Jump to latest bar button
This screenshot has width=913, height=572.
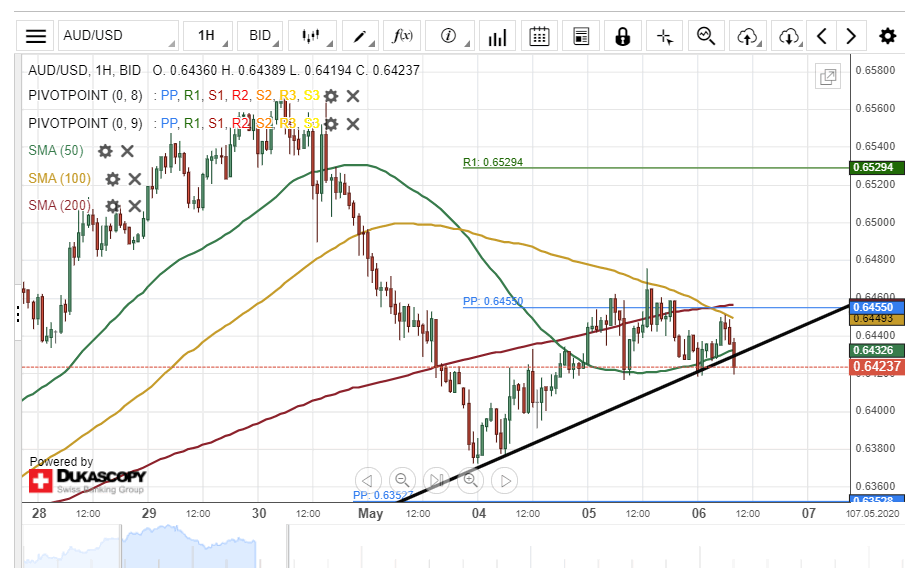436,481
